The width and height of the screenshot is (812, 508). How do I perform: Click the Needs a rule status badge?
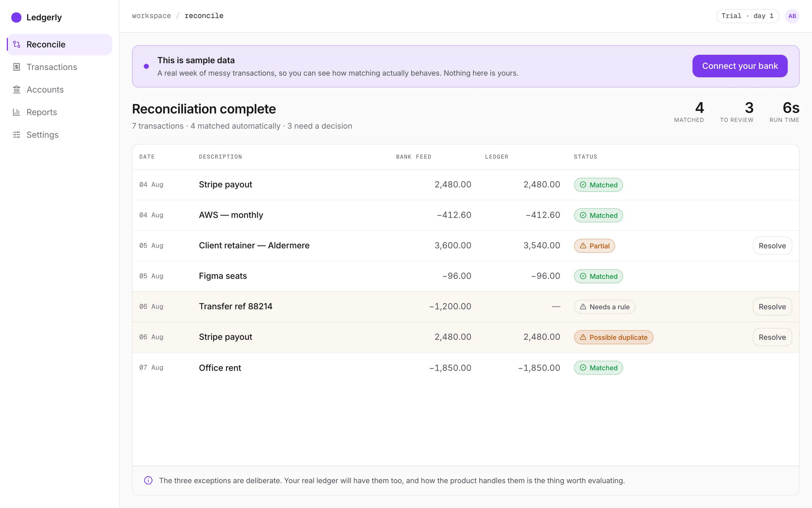coord(604,307)
